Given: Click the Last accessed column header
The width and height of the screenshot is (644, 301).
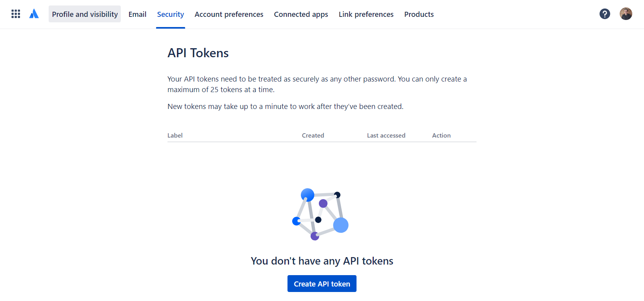Looking at the screenshot, I should 386,135.
